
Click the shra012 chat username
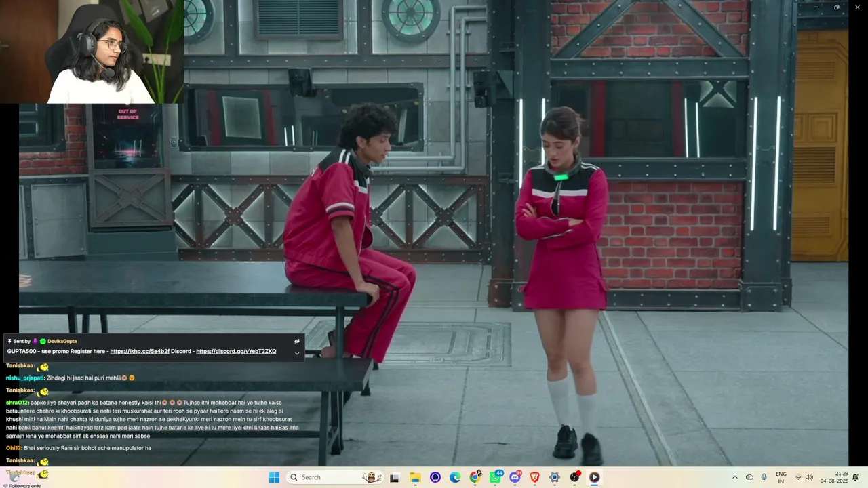(x=17, y=402)
